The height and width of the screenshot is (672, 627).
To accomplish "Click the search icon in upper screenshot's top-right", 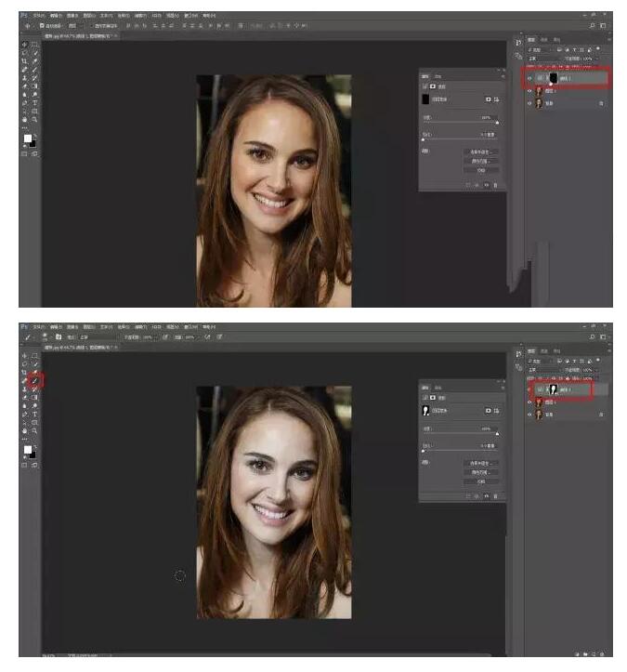I will [592, 26].
